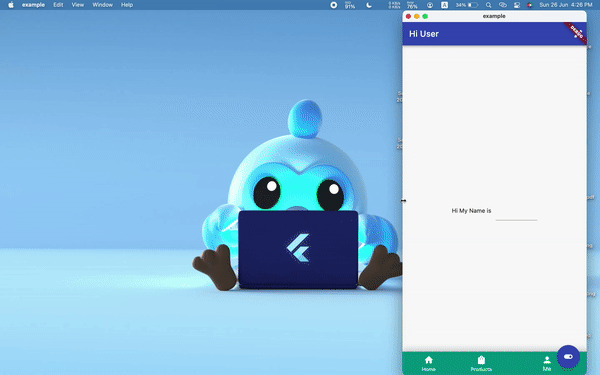Open the Window menu
The height and width of the screenshot is (375, 600).
click(103, 5)
